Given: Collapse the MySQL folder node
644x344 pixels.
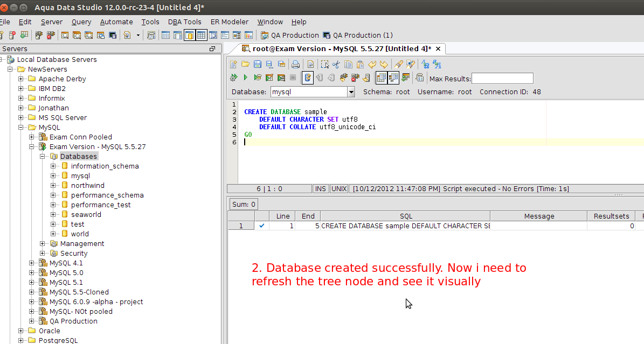Looking at the screenshot, I should click(x=21, y=127).
